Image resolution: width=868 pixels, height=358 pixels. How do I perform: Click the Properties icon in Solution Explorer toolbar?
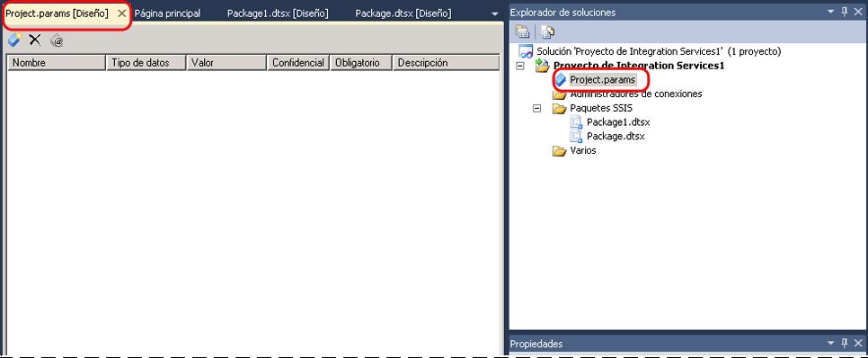pyautogui.click(x=523, y=32)
